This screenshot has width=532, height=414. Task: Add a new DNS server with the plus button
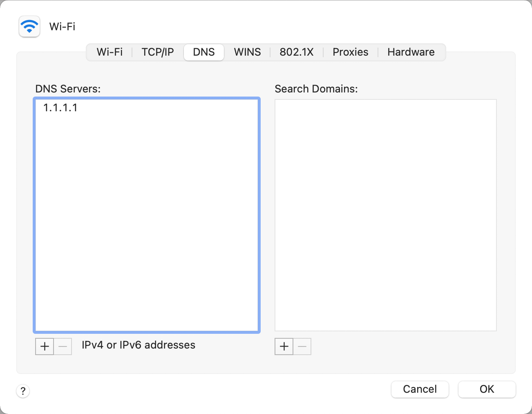tap(45, 346)
